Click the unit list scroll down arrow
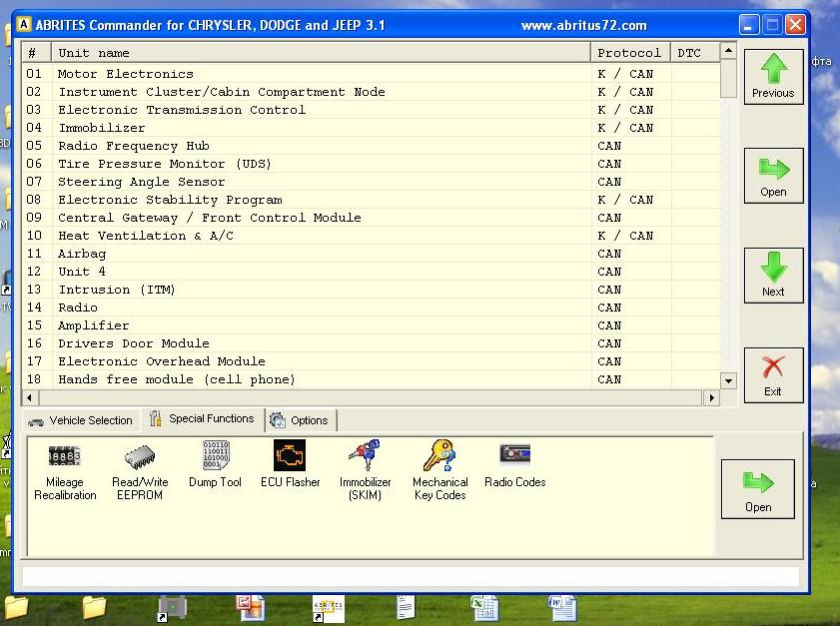Screen dimensions: 840x626 coord(728,381)
